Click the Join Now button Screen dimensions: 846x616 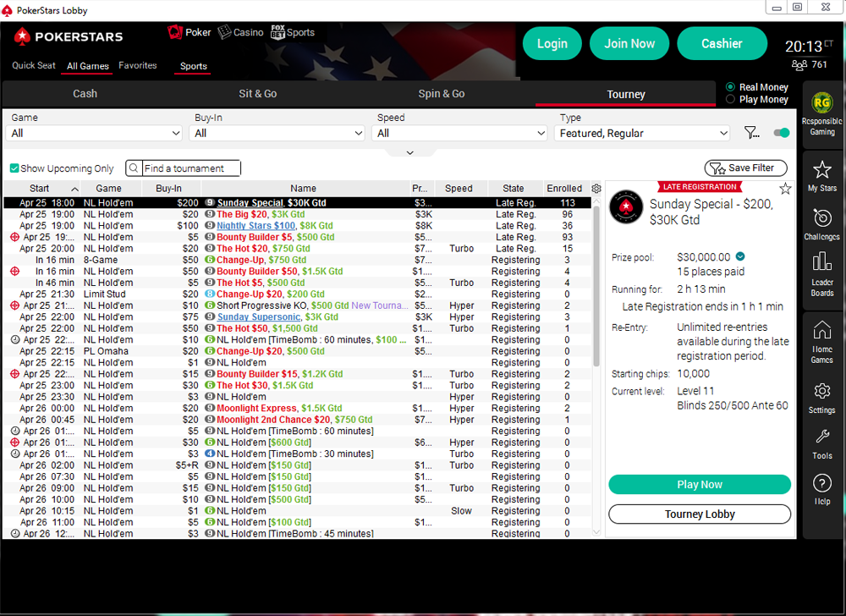[x=629, y=44]
